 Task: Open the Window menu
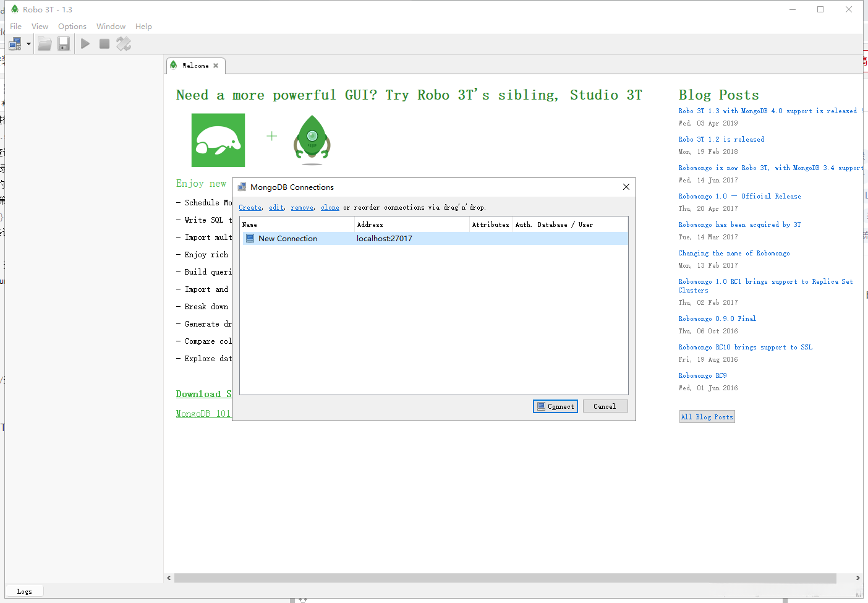pos(111,27)
